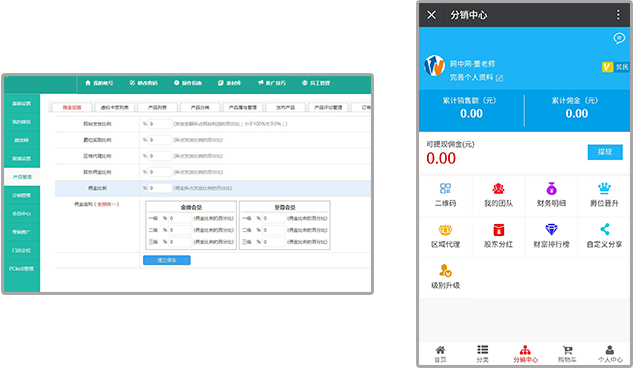Open the 级别升级 level upgrade icon
Viewport: 635px width, 368px height.
coord(445,270)
